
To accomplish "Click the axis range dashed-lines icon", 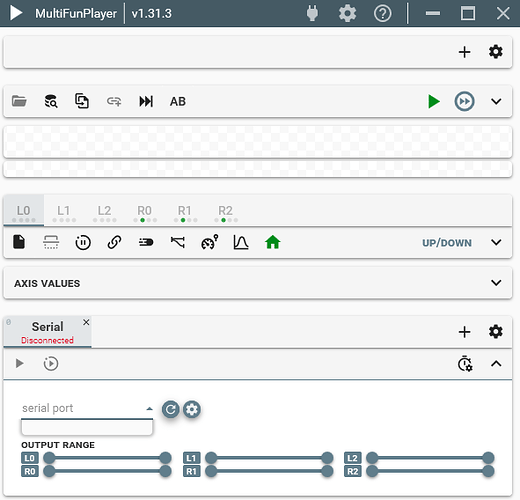I will point(51,242).
